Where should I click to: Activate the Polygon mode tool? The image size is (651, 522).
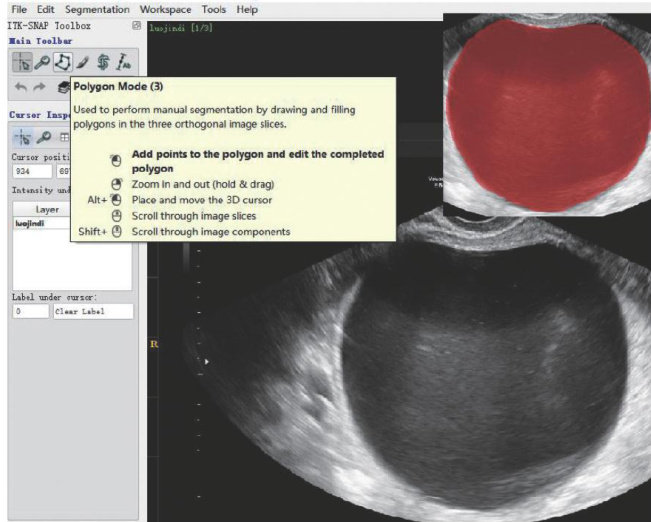[x=63, y=62]
